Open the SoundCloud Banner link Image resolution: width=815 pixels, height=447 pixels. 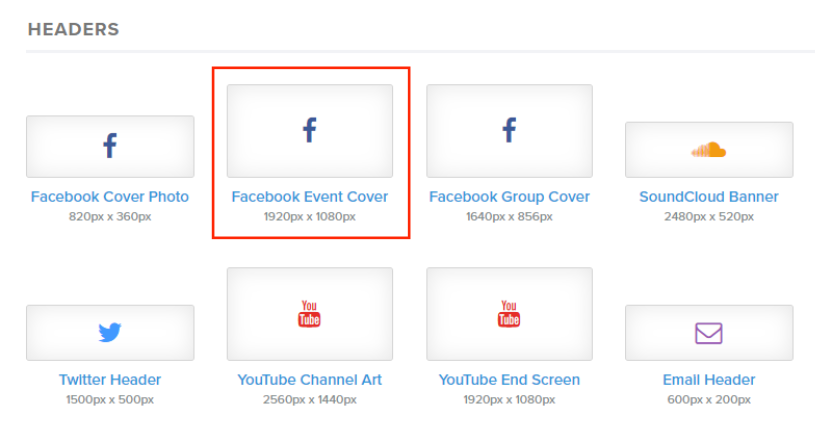click(709, 196)
